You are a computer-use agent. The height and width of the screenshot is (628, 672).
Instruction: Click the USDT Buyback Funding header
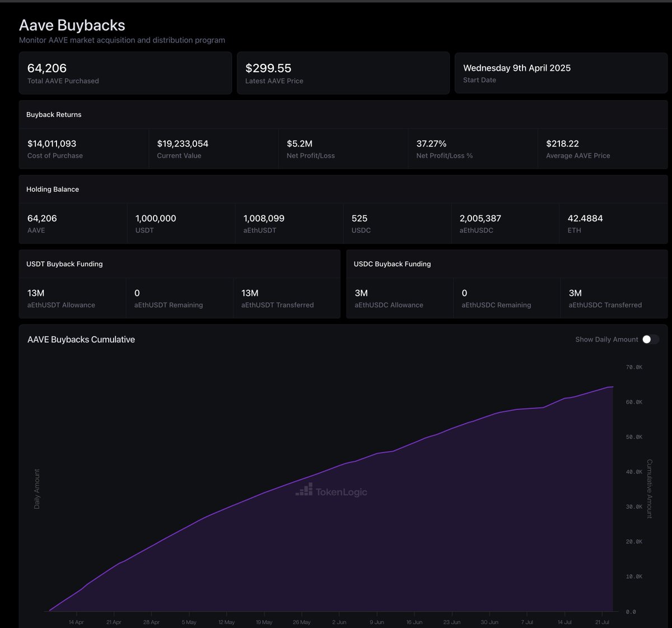click(x=64, y=264)
